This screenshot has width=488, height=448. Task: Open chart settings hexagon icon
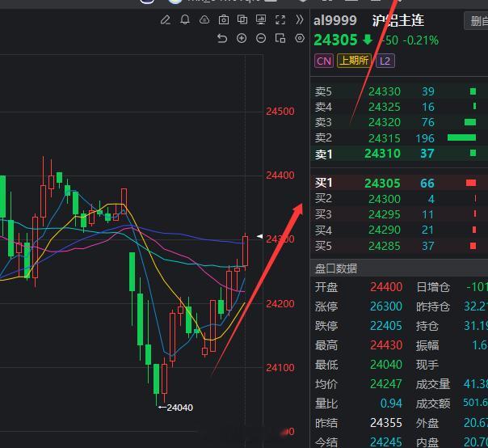pos(300,38)
